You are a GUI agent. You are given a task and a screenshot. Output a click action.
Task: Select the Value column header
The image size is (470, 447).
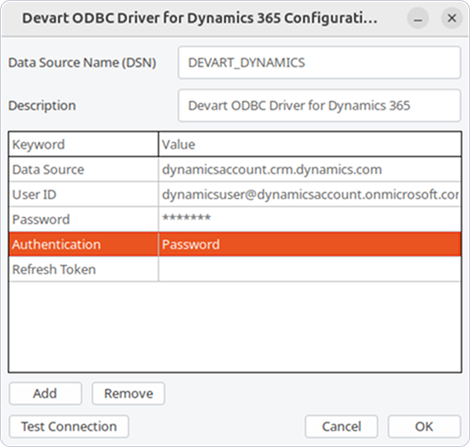coord(310,144)
